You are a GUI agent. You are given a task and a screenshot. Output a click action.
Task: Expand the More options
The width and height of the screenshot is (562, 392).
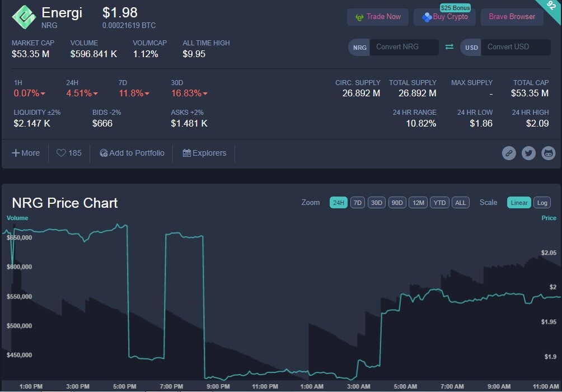[x=26, y=153]
